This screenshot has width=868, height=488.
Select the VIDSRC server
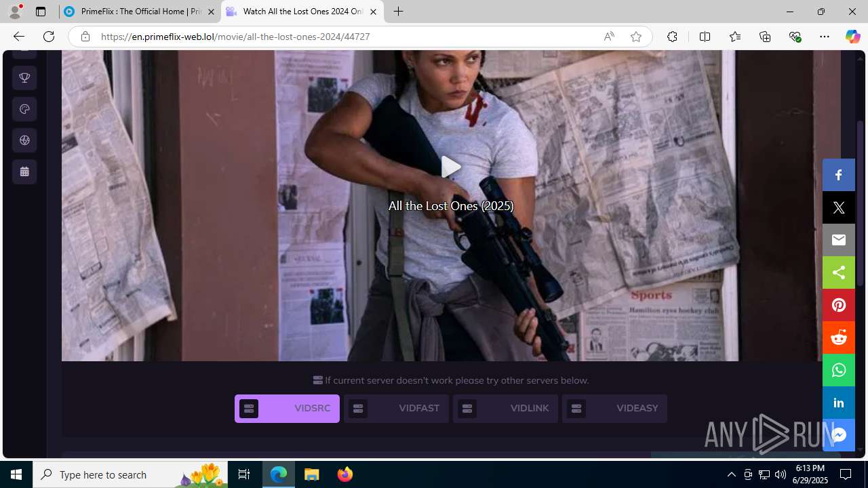pyautogui.click(x=287, y=409)
